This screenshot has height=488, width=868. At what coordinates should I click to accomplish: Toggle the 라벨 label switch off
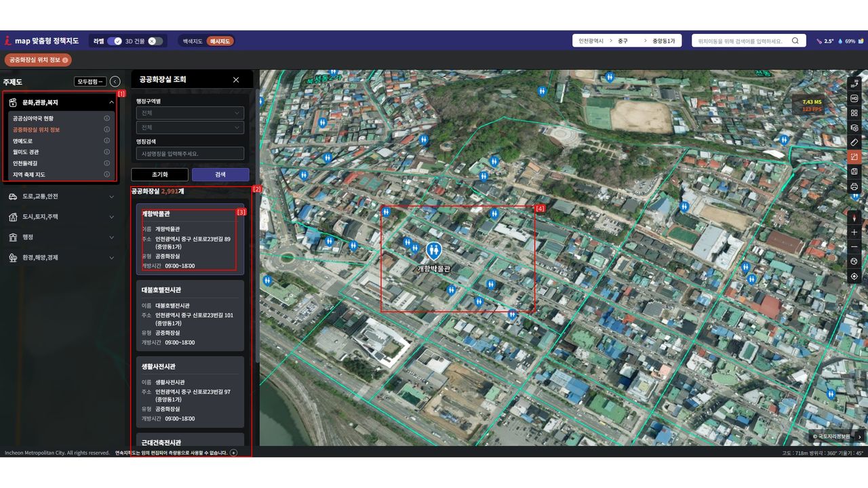[114, 41]
